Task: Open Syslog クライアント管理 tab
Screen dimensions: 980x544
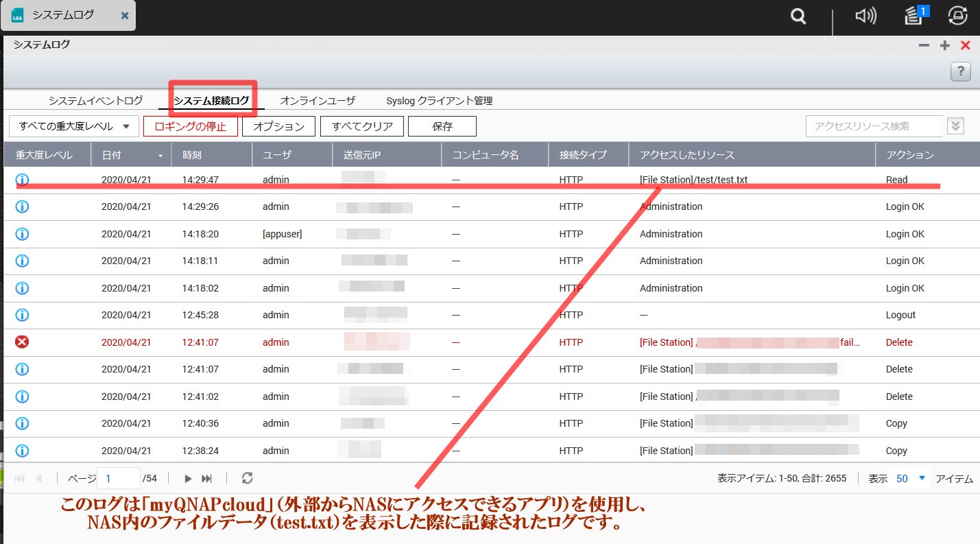Action: tap(439, 101)
